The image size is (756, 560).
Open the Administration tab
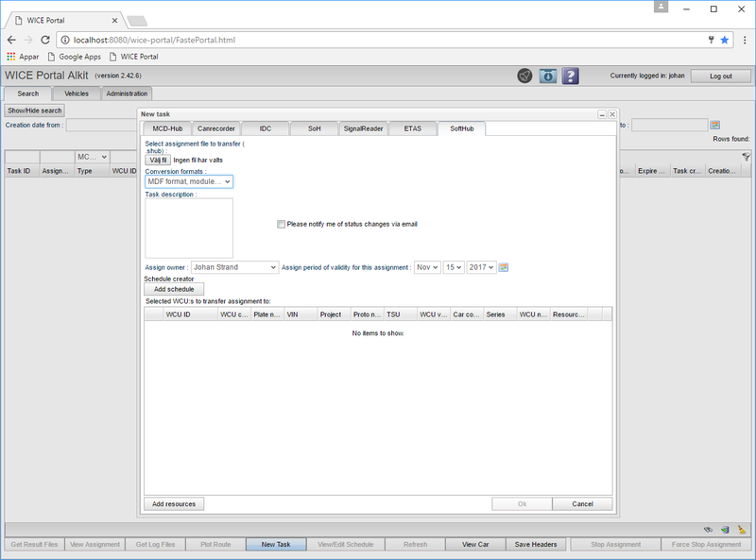(x=126, y=93)
